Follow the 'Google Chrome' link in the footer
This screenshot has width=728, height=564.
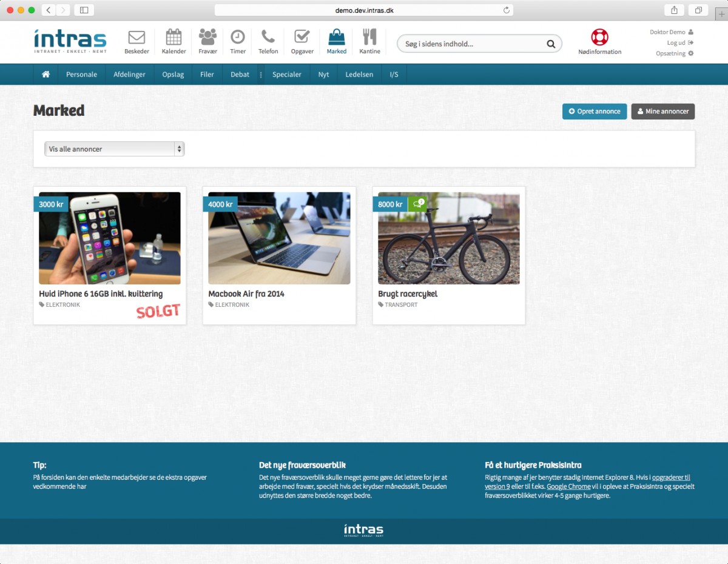569,486
